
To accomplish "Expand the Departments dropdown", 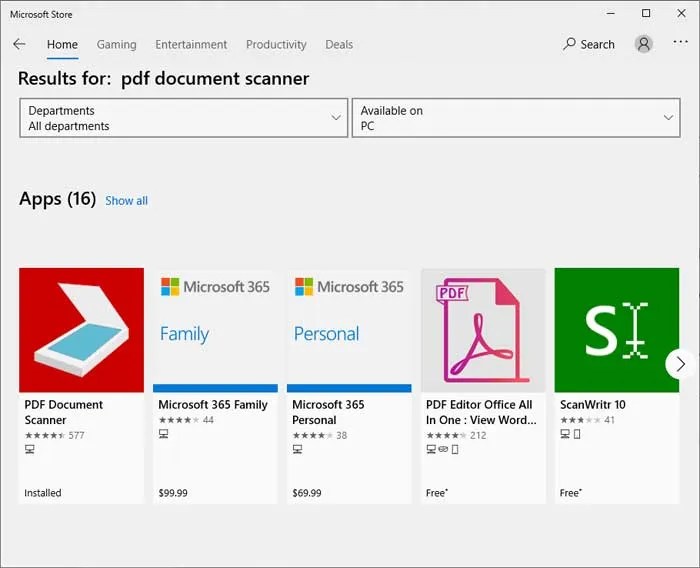I will click(183, 118).
